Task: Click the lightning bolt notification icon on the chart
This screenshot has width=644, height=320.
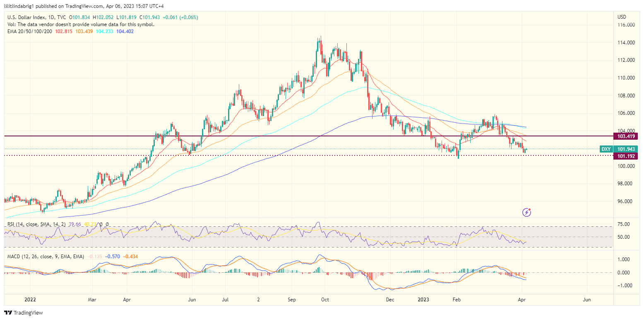Action: click(526, 212)
